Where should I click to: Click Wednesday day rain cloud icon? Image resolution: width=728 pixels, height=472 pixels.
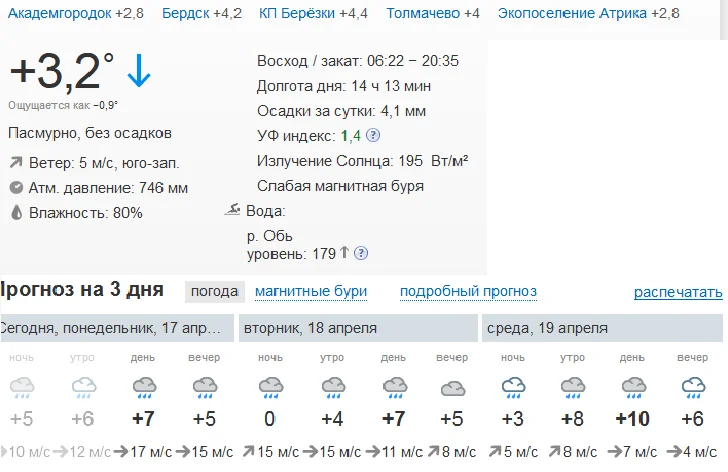pyautogui.click(x=634, y=386)
